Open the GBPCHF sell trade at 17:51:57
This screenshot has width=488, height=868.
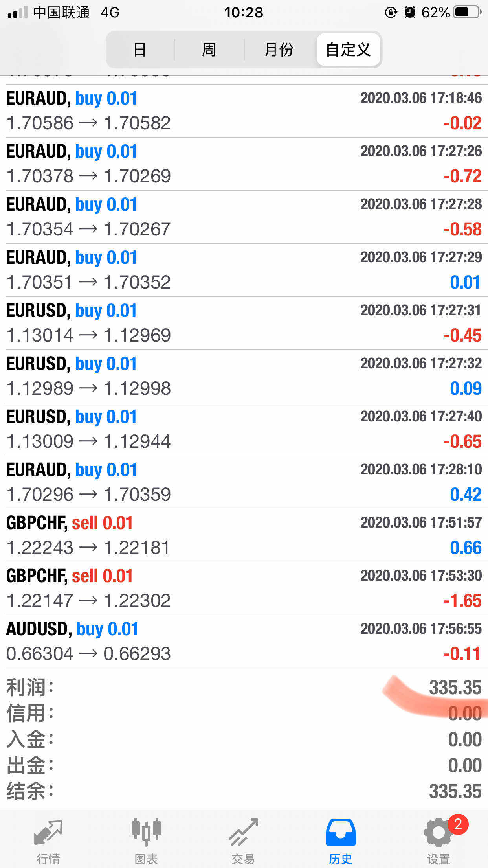244,535
